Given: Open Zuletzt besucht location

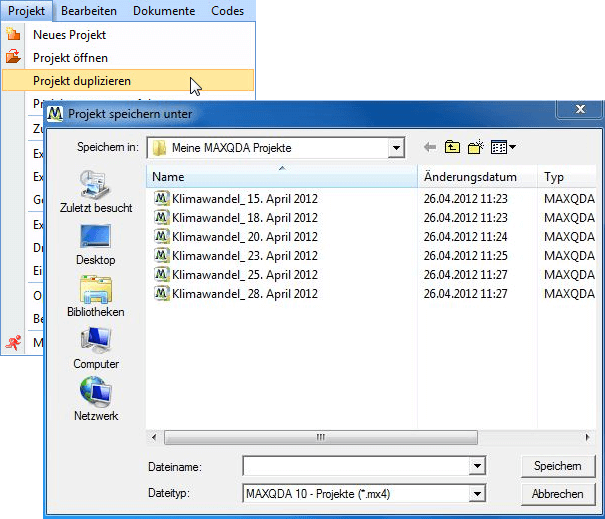Looking at the screenshot, I should tap(96, 192).
